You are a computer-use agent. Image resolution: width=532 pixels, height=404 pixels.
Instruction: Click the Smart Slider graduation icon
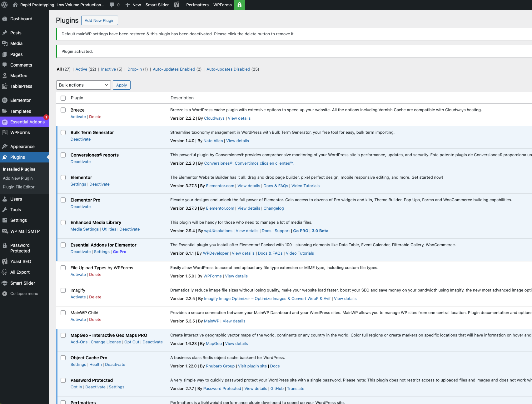pos(5,283)
